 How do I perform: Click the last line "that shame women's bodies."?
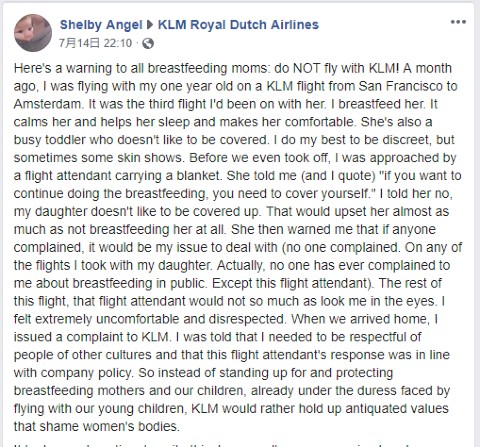(97, 426)
